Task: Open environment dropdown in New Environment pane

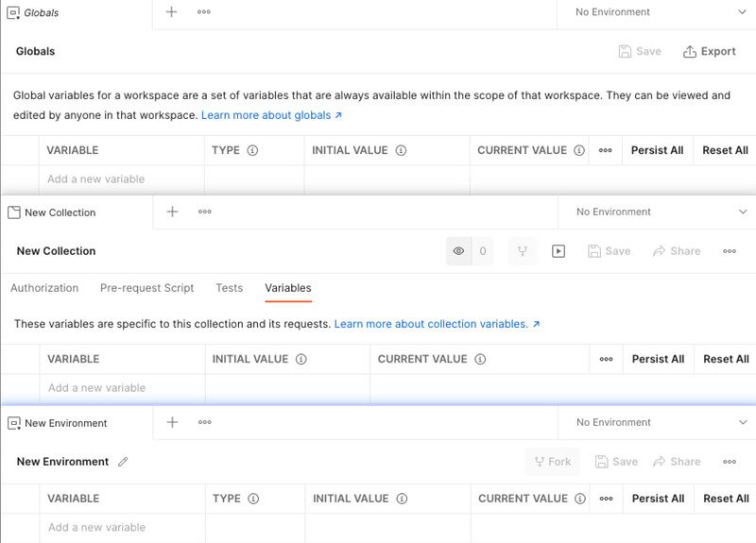Action: 742,423
